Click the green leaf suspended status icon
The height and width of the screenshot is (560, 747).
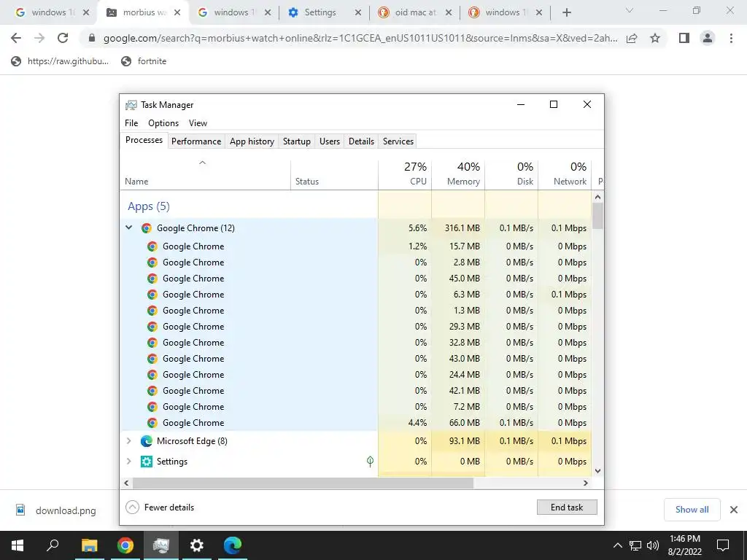click(x=370, y=461)
